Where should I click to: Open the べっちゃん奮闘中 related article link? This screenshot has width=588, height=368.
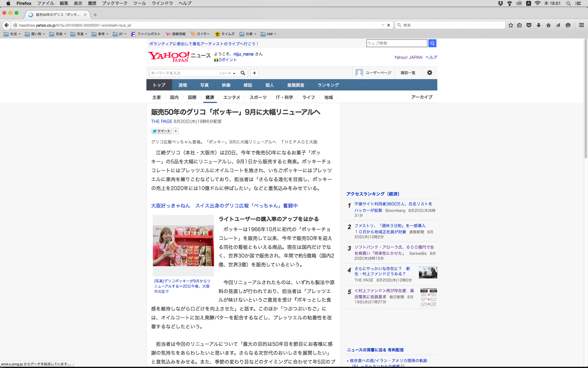click(224, 206)
